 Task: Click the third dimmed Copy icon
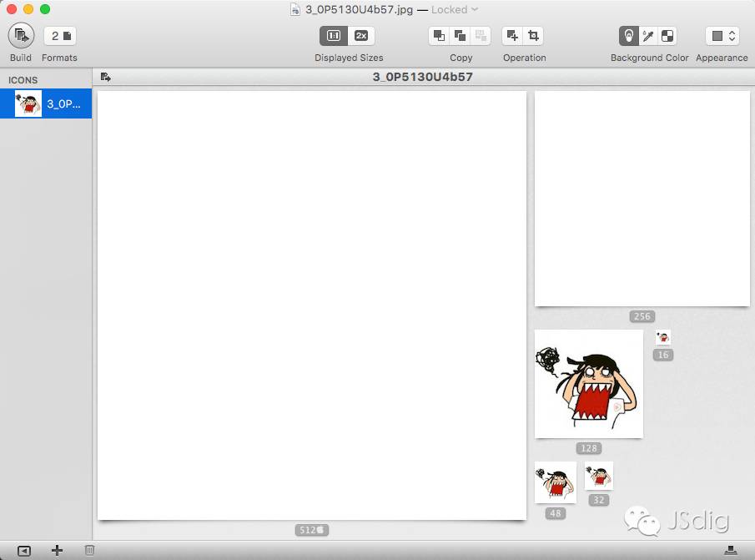tap(481, 36)
